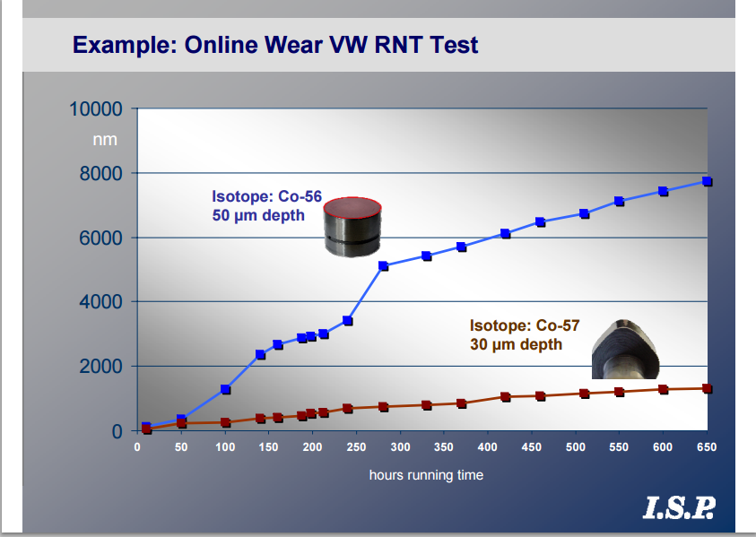Click the 6000 y-axis label
The width and height of the screenshot is (756, 537).
pyautogui.click(x=100, y=238)
